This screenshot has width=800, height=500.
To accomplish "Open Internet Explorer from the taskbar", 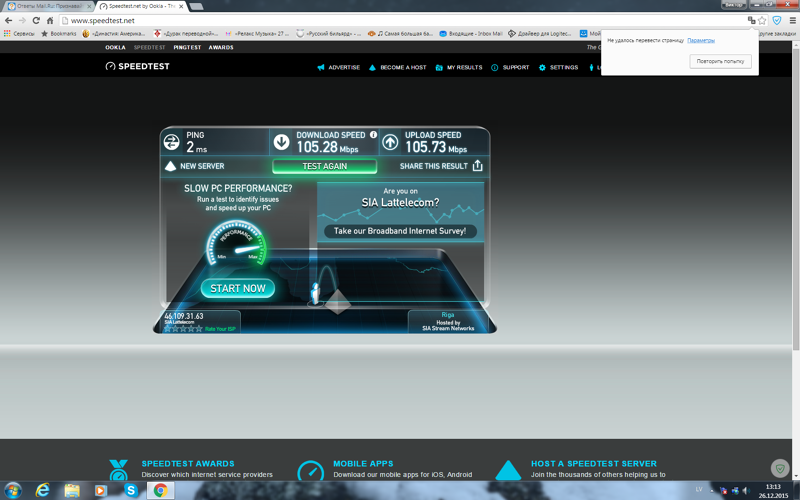I will 43,490.
